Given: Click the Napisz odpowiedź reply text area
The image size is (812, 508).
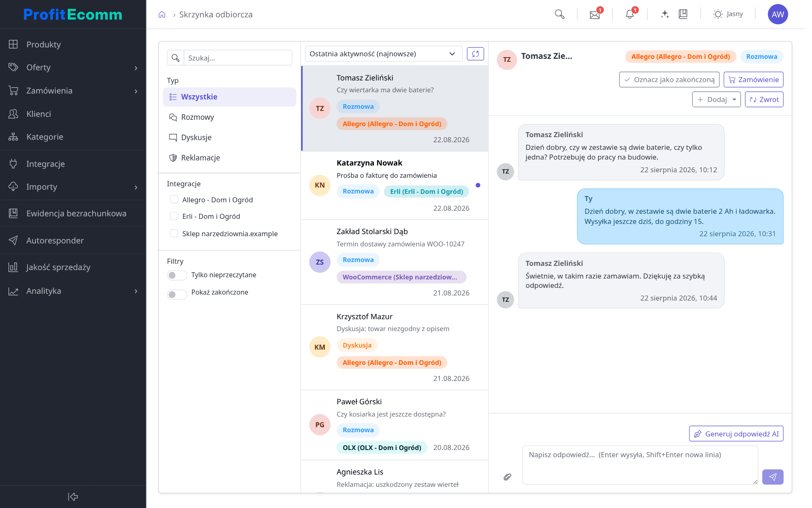Looking at the screenshot, I should pos(640,465).
